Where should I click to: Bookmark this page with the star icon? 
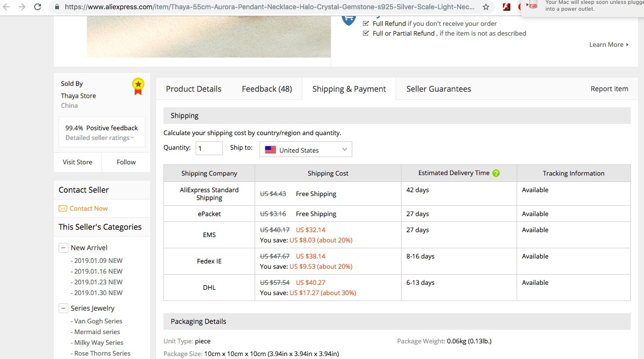(x=486, y=7)
